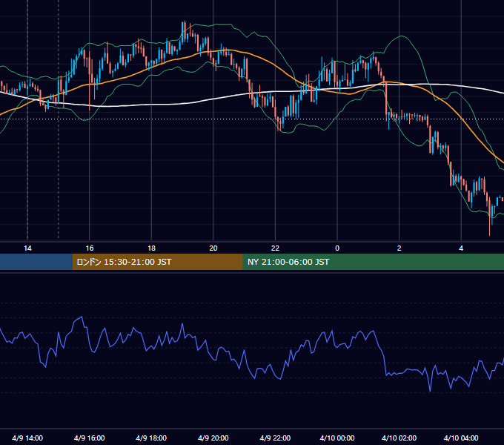Click the 0 hour axis label
504x445 pixels.
click(x=337, y=248)
